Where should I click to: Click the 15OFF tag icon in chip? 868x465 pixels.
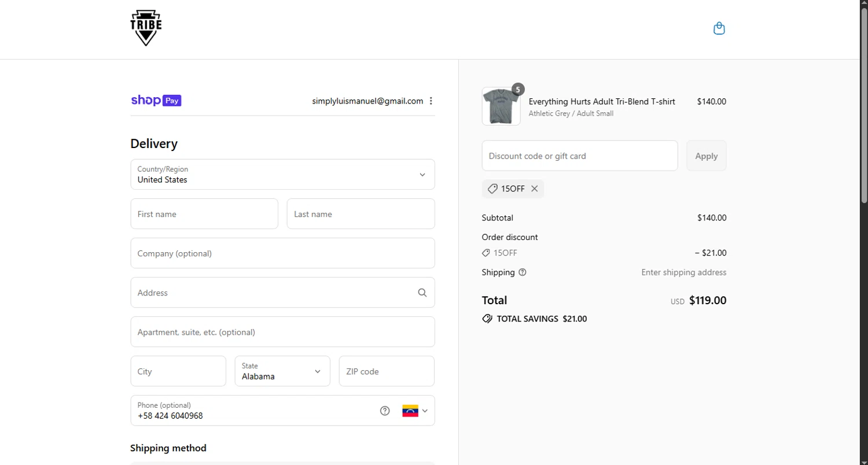(x=492, y=189)
